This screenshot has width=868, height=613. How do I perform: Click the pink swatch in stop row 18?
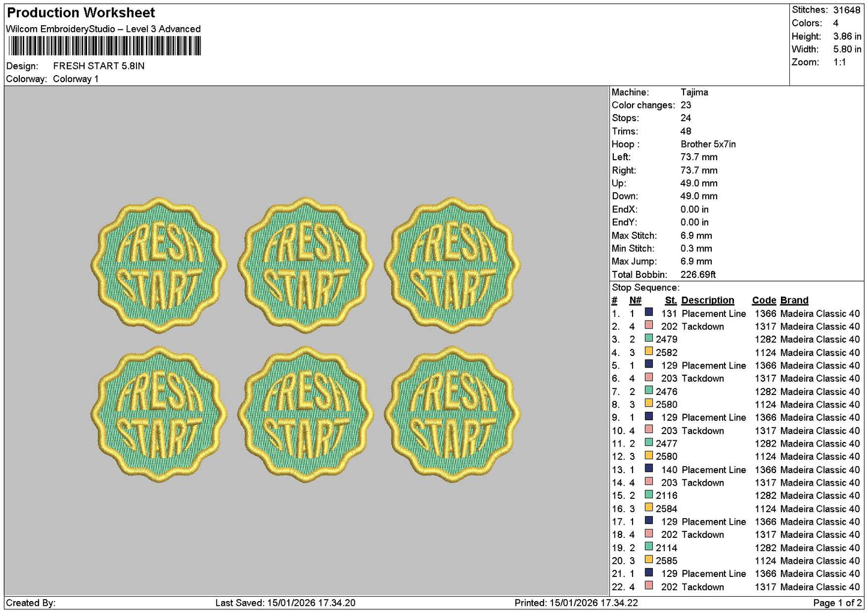tap(649, 534)
